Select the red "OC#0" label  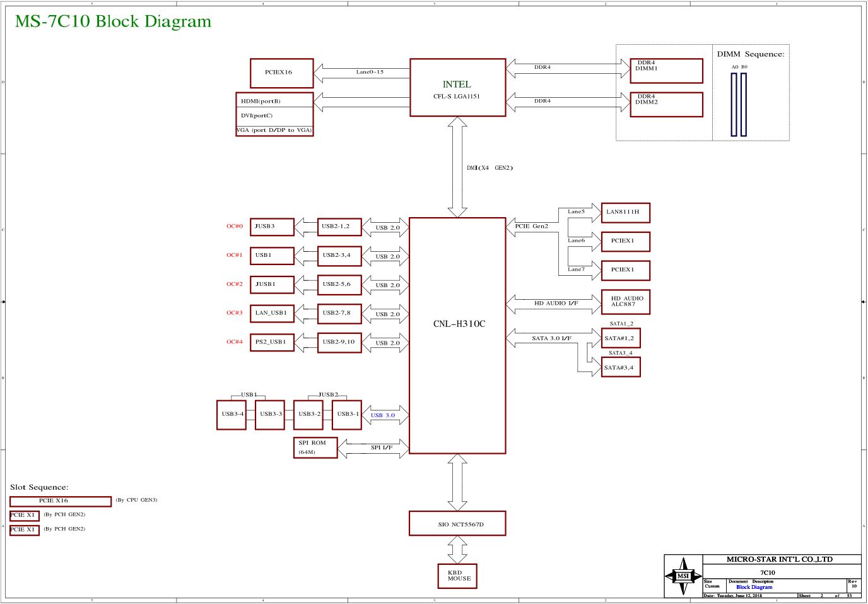click(235, 226)
